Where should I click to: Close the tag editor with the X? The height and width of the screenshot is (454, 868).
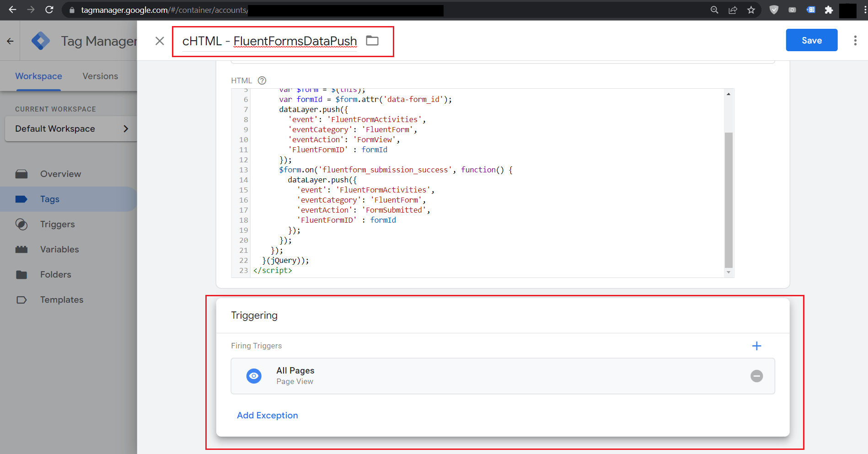[x=160, y=41]
